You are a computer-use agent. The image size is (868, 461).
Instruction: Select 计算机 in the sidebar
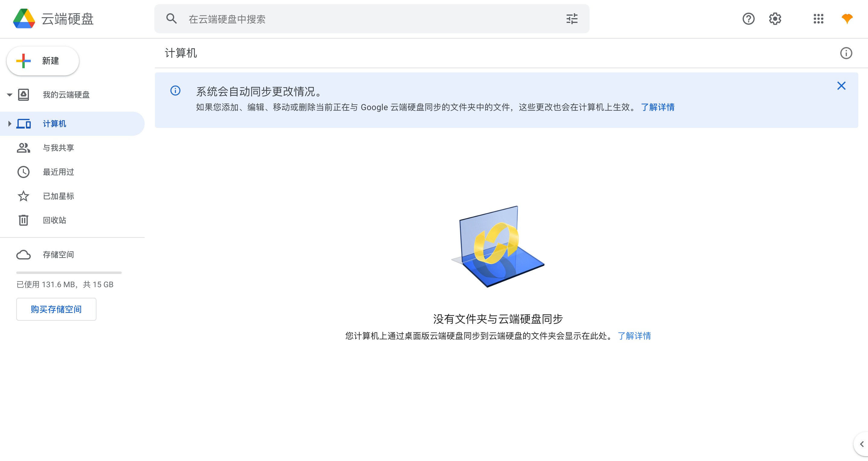(x=72, y=124)
